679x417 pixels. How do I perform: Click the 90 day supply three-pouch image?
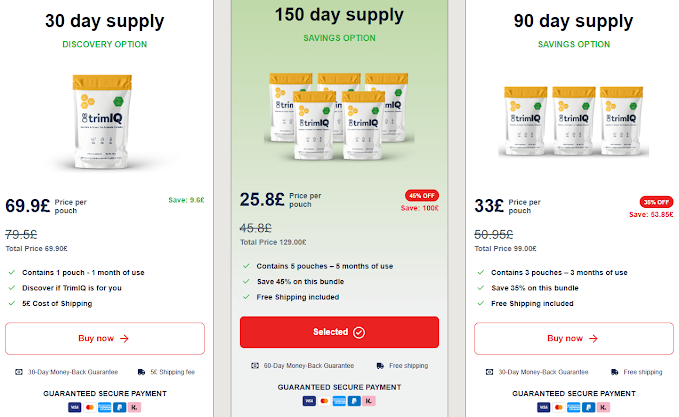point(573,116)
